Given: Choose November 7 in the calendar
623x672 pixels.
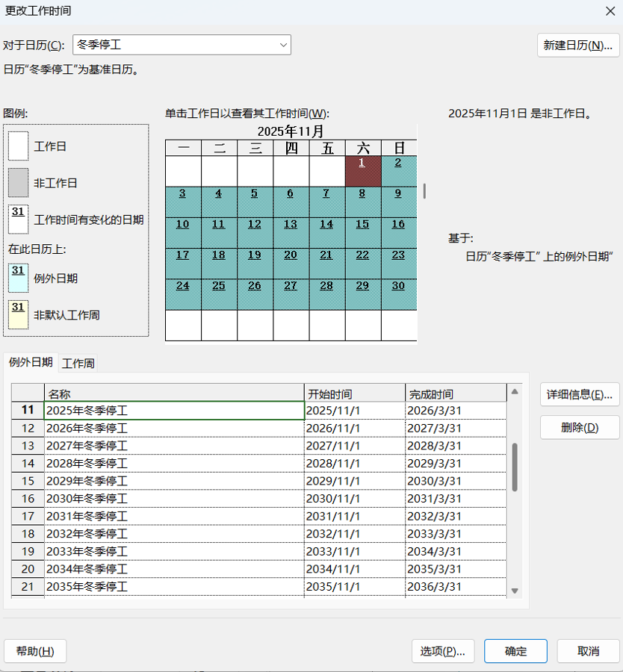Looking at the screenshot, I should pos(326,202).
